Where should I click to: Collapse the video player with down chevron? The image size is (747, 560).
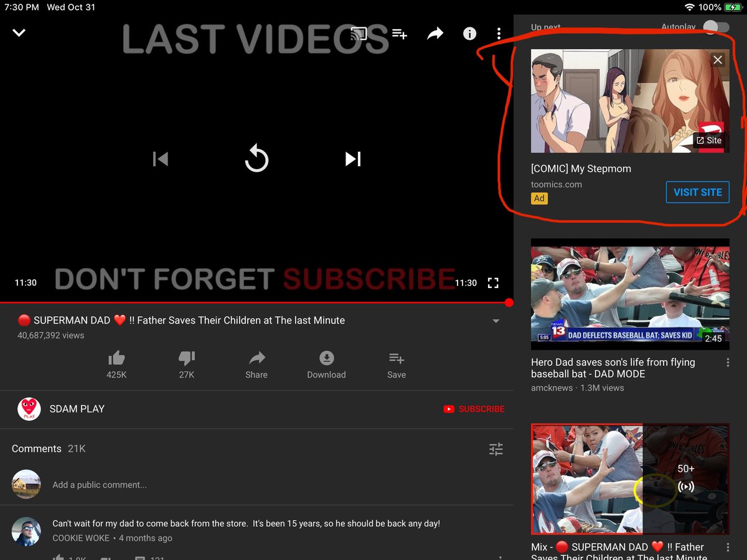[x=19, y=32]
